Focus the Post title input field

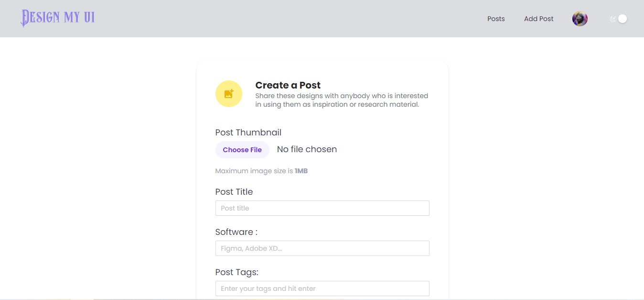click(x=322, y=208)
